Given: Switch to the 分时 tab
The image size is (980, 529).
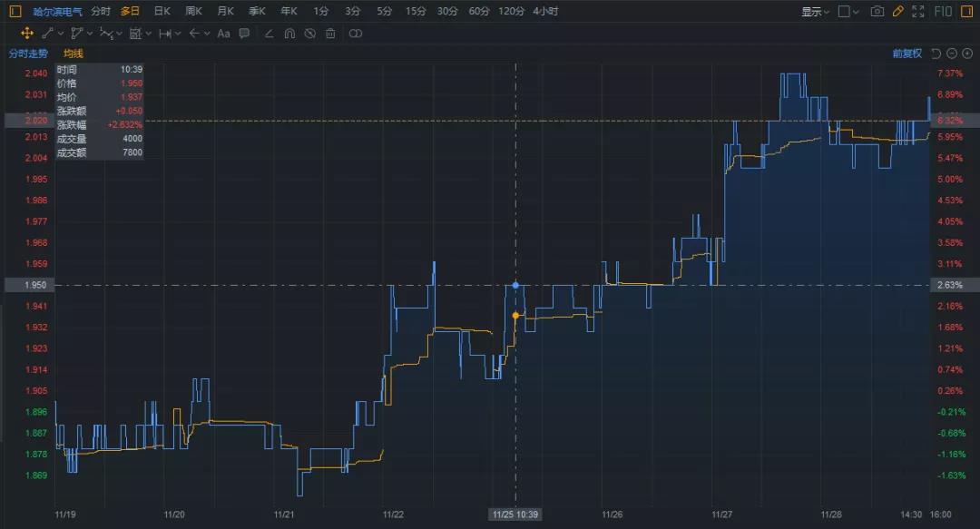Looking at the screenshot, I should (101, 11).
